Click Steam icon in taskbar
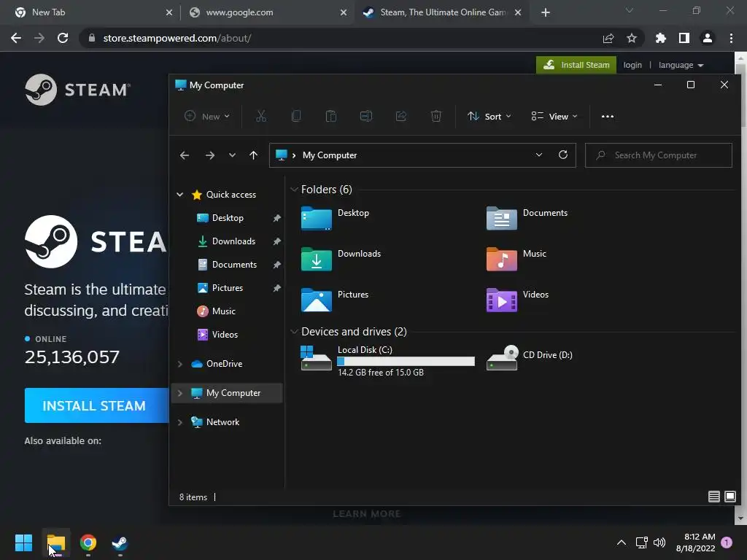The height and width of the screenshot is (560, 747). 120,542
